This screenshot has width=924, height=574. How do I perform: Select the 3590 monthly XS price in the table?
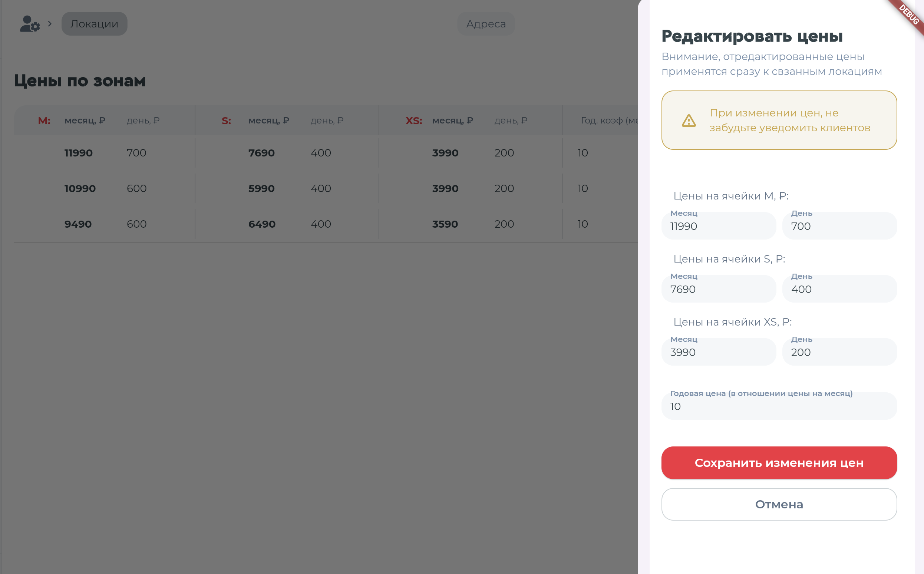click(x=445, y=224)
